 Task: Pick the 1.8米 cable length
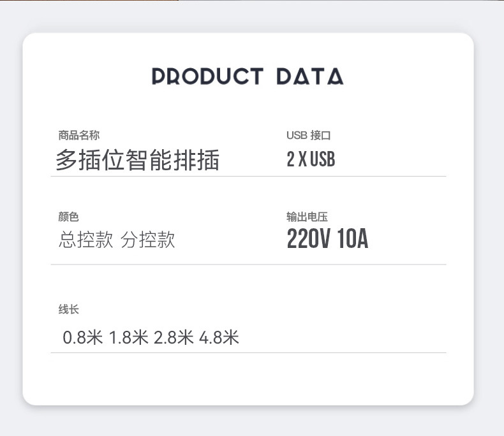(128, 337)
